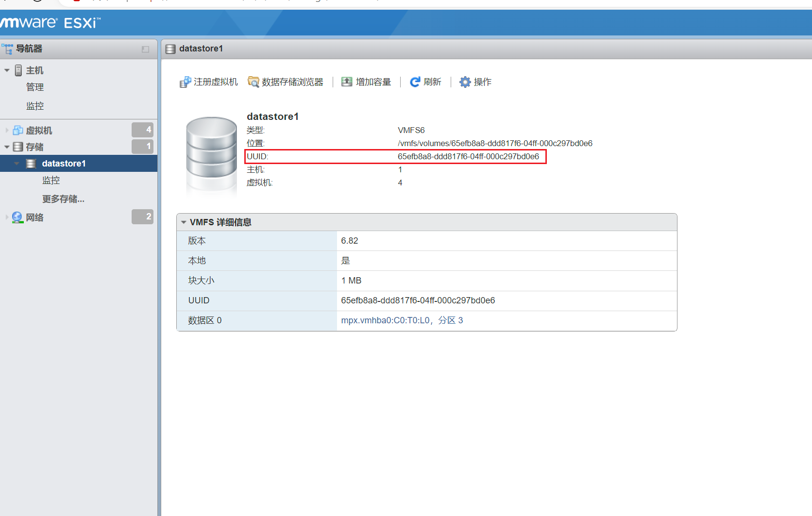Open the Actions (操作) gear icon

pos(465,82)
